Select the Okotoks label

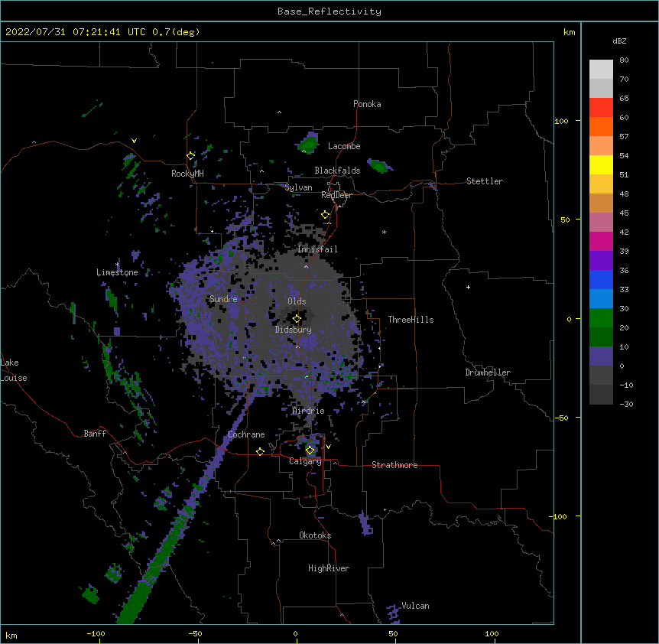315,535
